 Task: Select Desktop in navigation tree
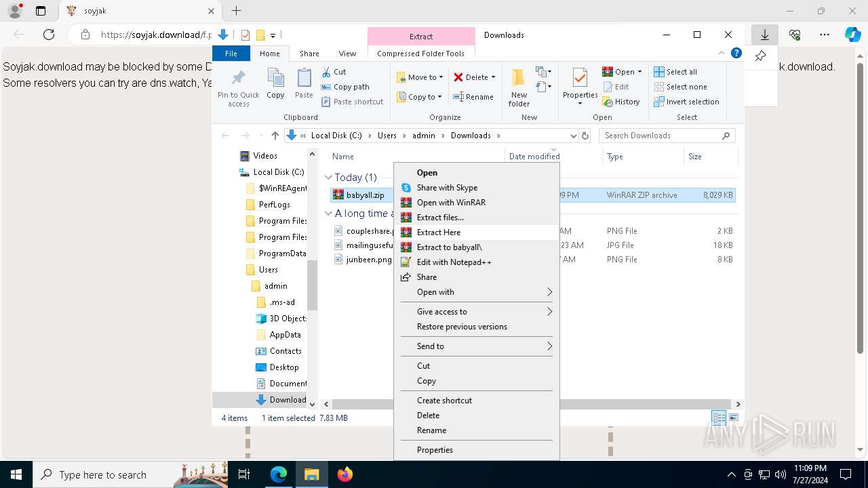(x=283, y=367)
